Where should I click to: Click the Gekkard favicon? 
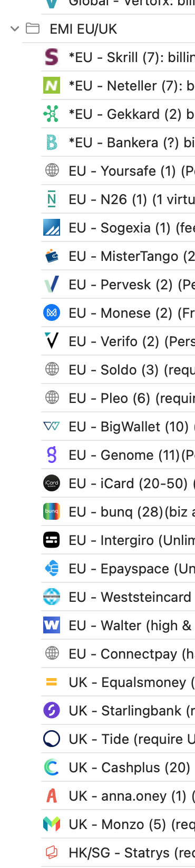(x=52, y=114)
